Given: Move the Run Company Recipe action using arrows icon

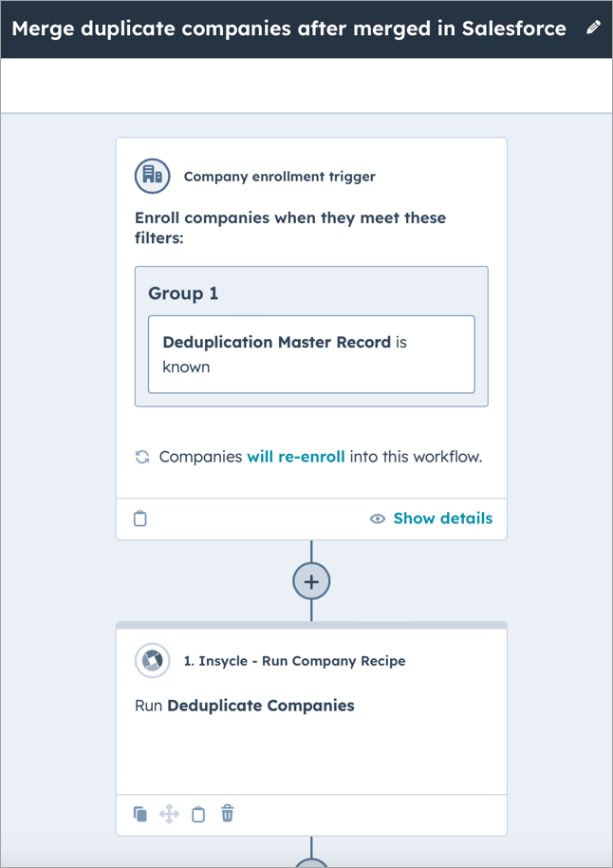Looking at the screenshot, I should tap(169, 814).
